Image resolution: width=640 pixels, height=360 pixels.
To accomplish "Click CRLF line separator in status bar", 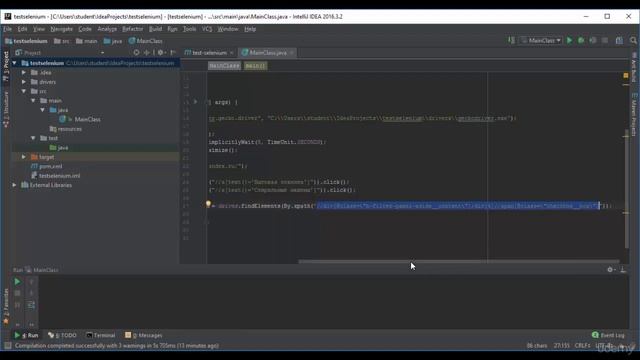I will tap(582, 346).
